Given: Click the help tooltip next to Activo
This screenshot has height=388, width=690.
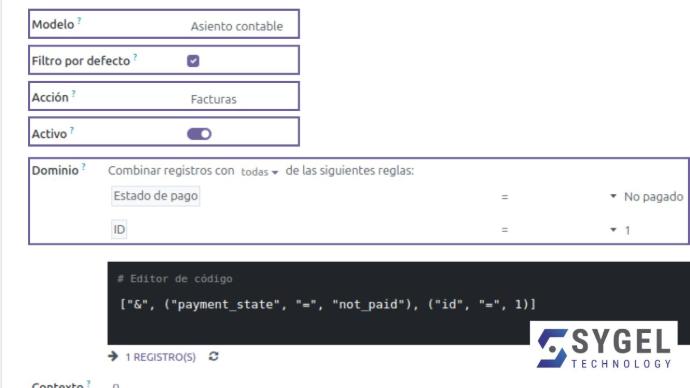Looking at the screenshot, I should pyautogui.click(x=72, y=129).
